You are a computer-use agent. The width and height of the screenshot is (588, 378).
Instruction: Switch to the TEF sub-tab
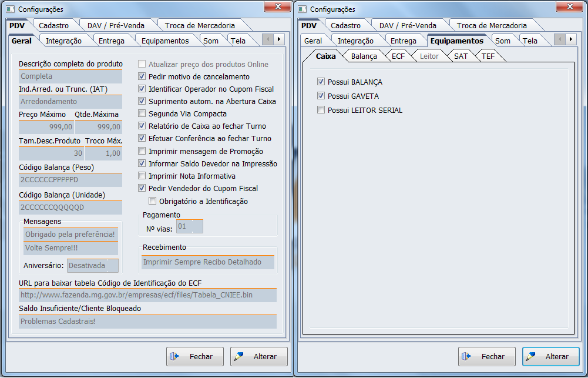(488, 56)
